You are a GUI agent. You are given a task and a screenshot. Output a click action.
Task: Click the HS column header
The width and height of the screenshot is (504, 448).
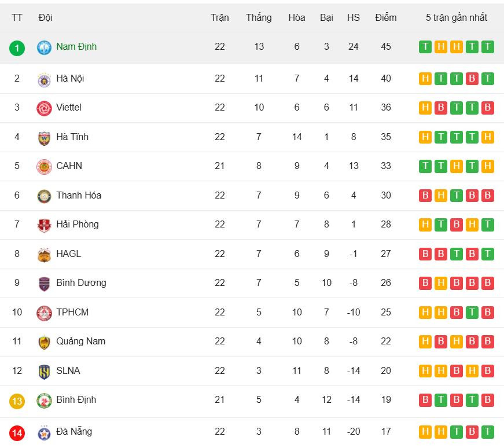pyautogui.click(x=354, y=18)
